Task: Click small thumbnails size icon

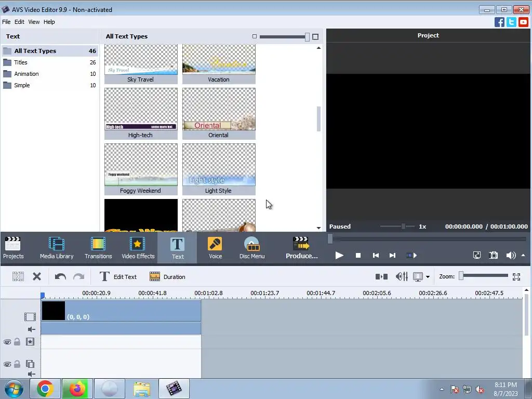Action: click(x=255, y=36)
